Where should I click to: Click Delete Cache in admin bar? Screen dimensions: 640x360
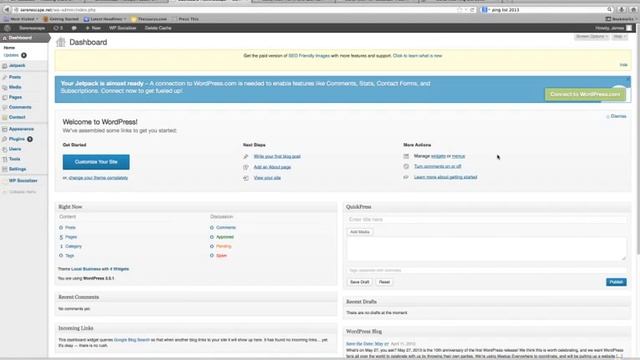(158, 28)
